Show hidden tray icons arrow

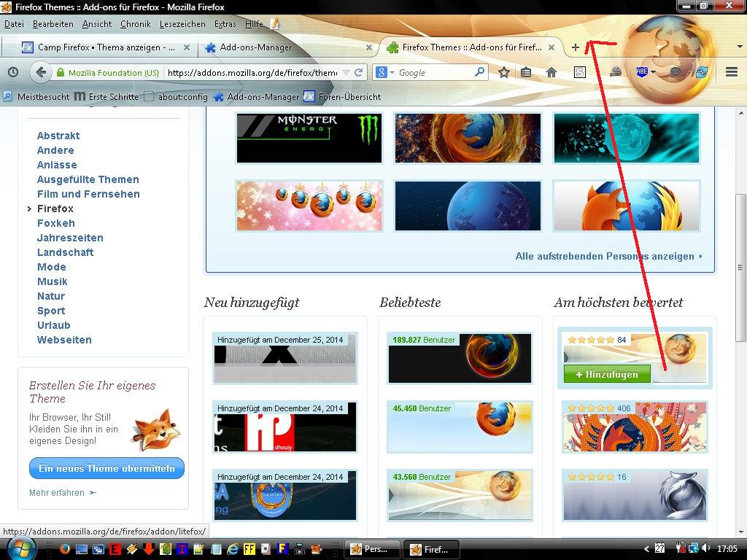(x=646, y=548)
